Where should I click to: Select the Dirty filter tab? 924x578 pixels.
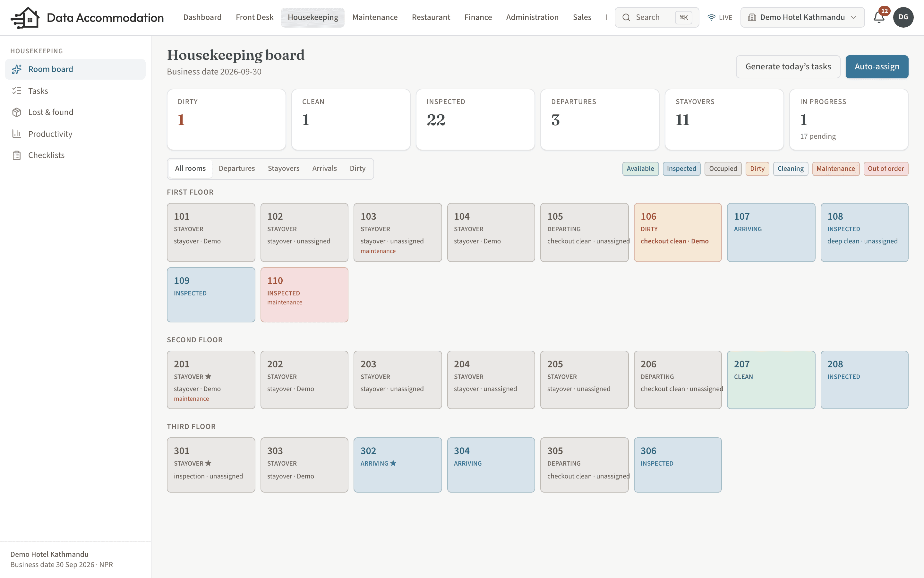(357, 169)
